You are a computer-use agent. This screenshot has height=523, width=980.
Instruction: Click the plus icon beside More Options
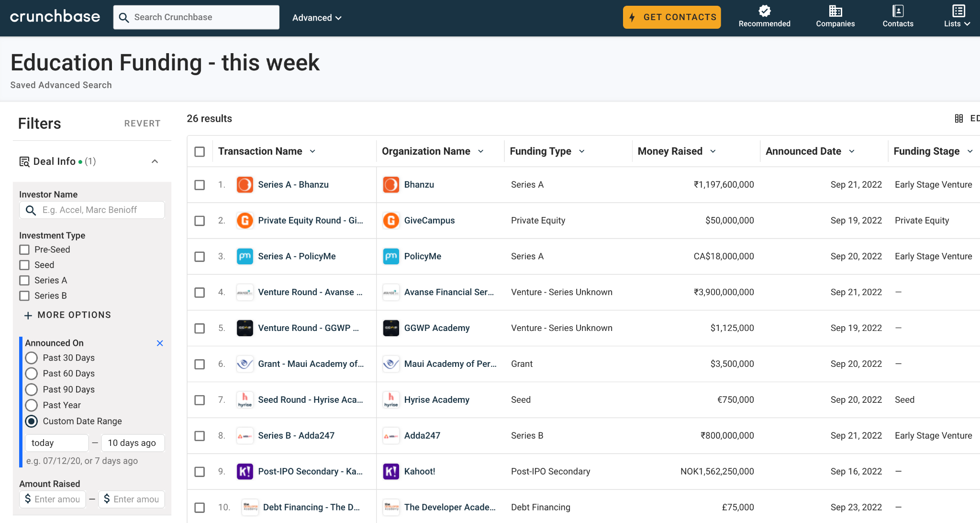click(x=28, y=316)
